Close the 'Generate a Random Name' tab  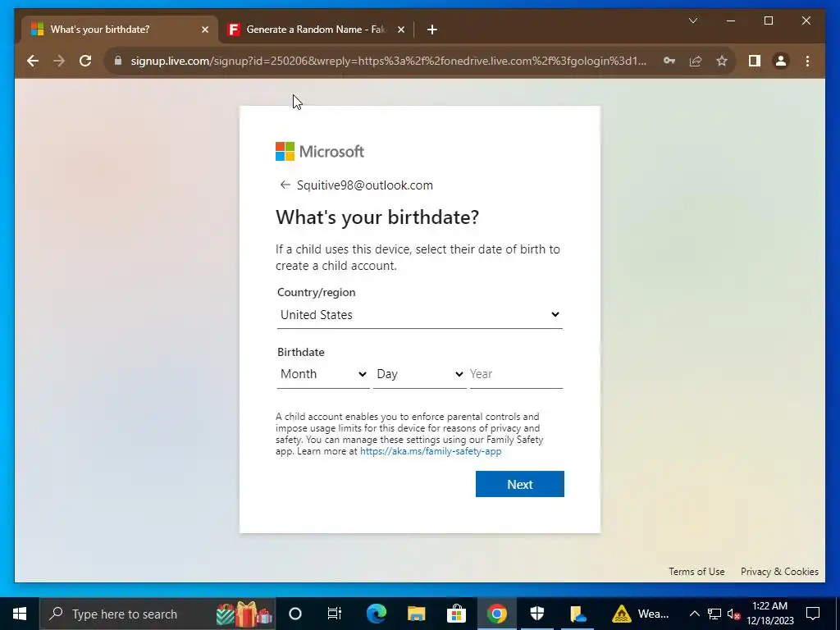point(400,30)
